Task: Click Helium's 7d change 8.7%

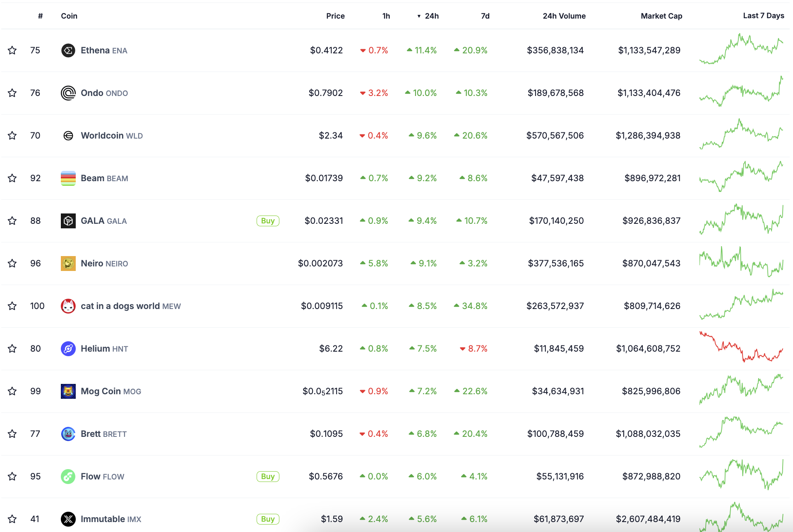Action: 474,349
